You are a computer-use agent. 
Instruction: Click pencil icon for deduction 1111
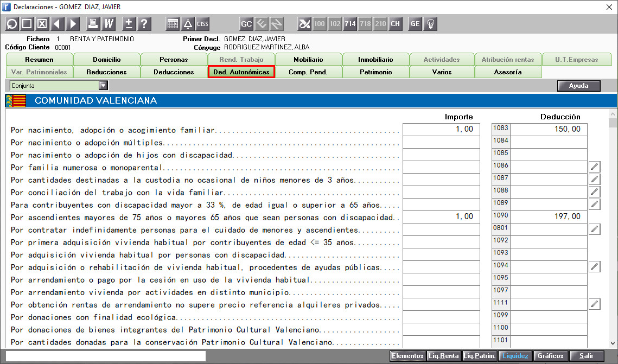[x=594, y=304]
